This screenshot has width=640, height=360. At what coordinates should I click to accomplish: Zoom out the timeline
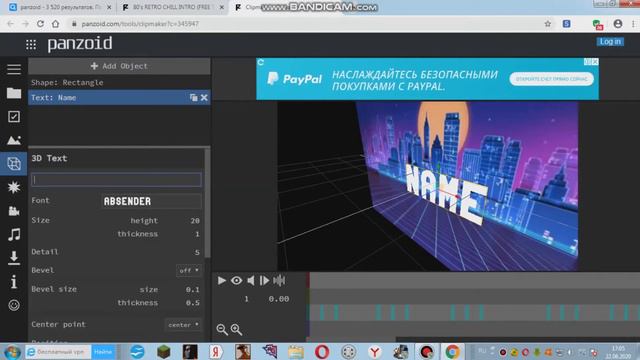222,329
